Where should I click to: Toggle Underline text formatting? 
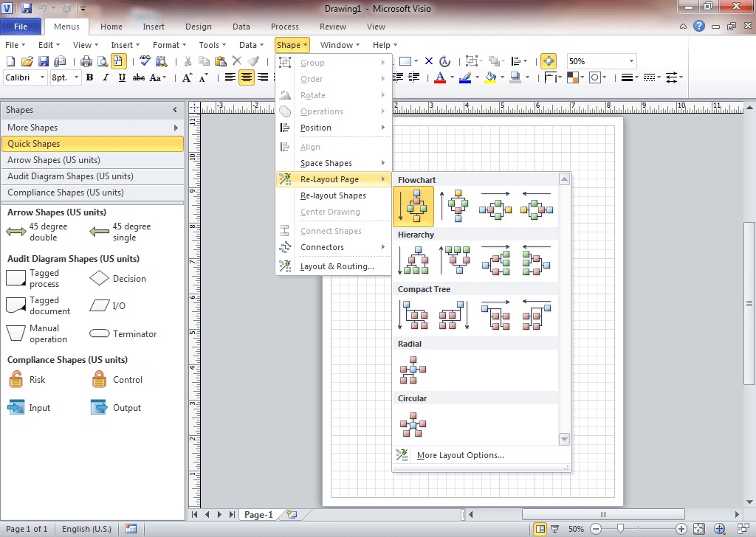coord(121,77)
